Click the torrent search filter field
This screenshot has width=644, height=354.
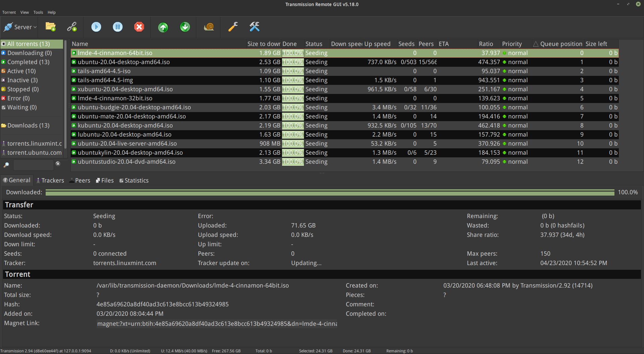coord(33,165)
